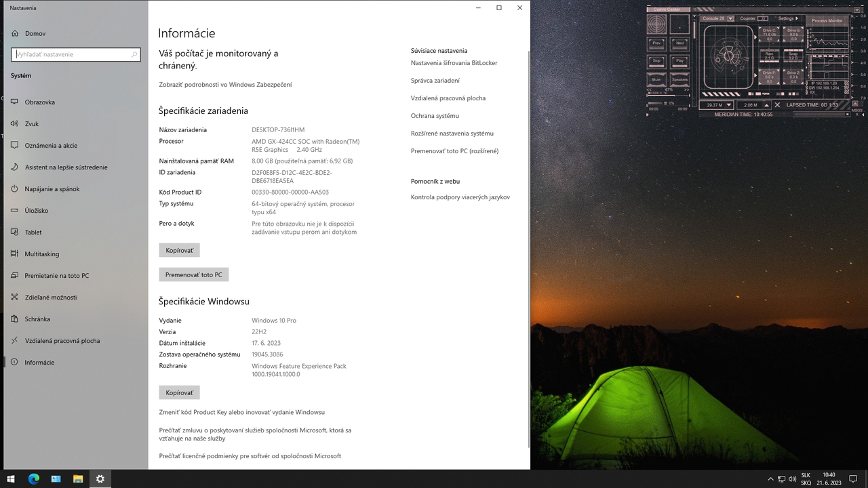Screen dimensions: 868x488
Task: Click Kopírovať under Windows specifications
Action: click(179, 392)
